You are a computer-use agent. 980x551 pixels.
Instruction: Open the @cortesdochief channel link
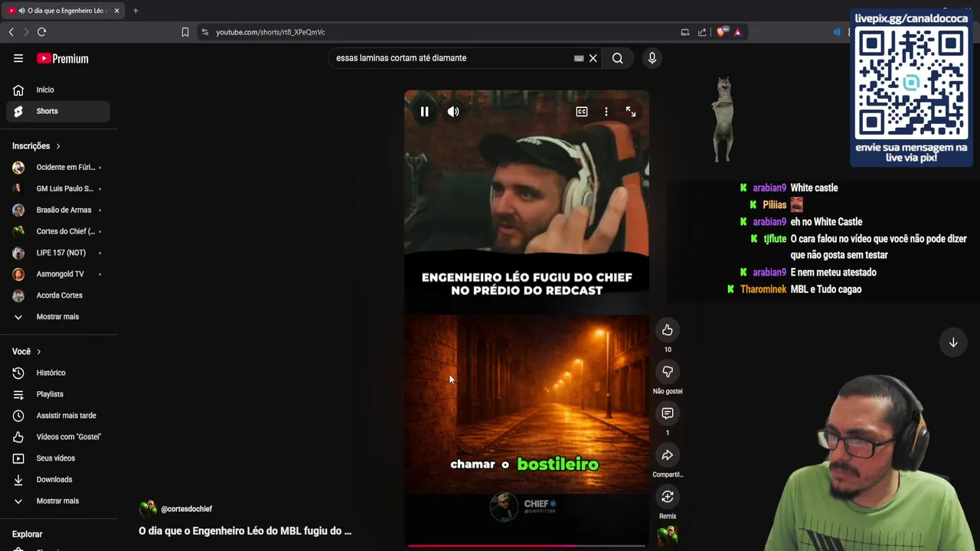pos(186,509)
